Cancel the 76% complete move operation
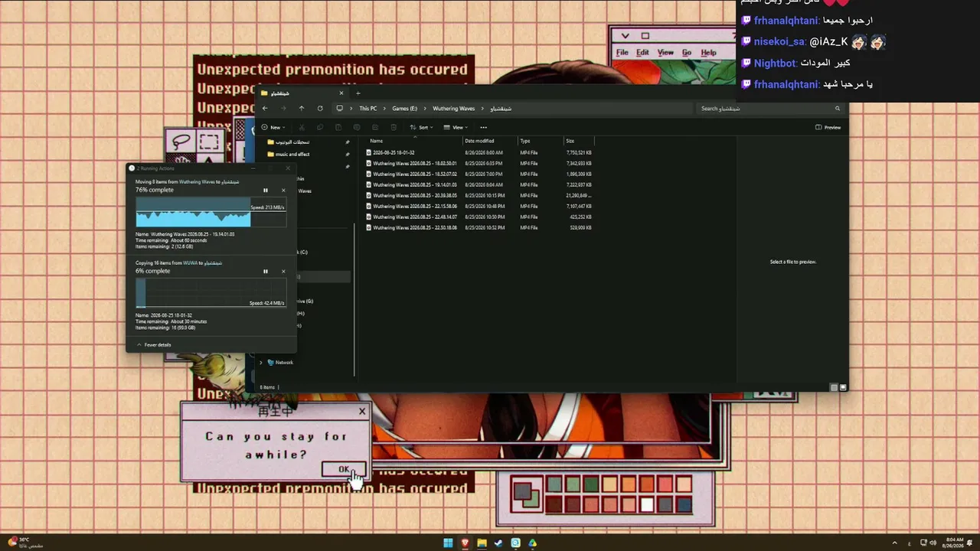980x551 pixels. pos(283,191)
